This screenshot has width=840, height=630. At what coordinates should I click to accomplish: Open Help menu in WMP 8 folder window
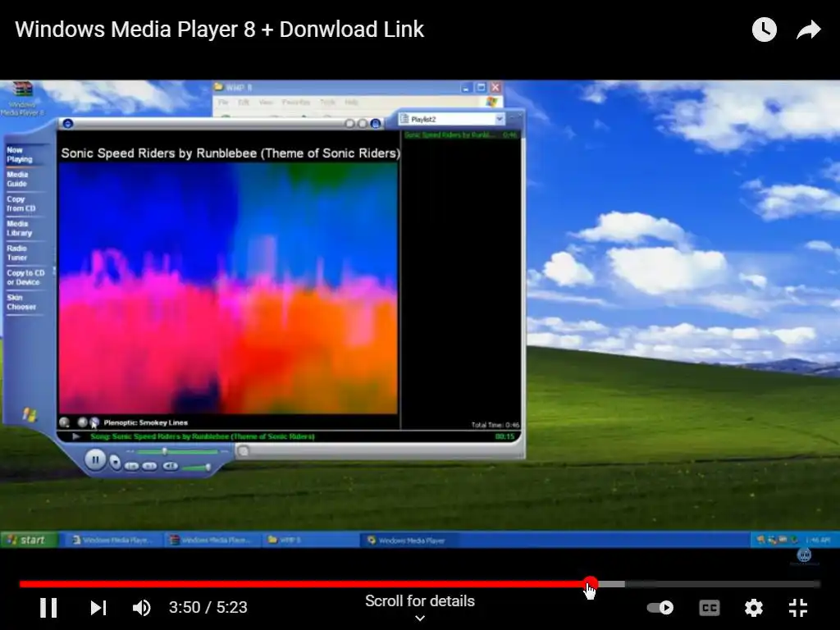pos(351,102)
